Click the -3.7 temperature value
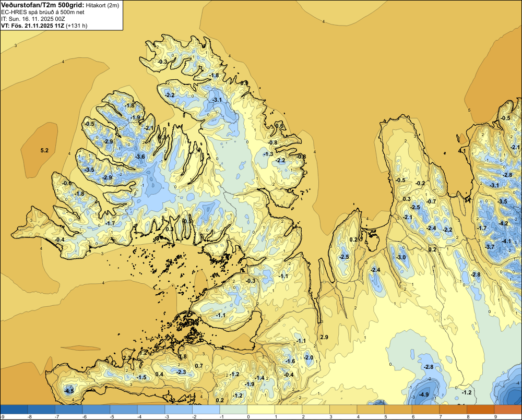The image size is (522, 420). [490, 247]
